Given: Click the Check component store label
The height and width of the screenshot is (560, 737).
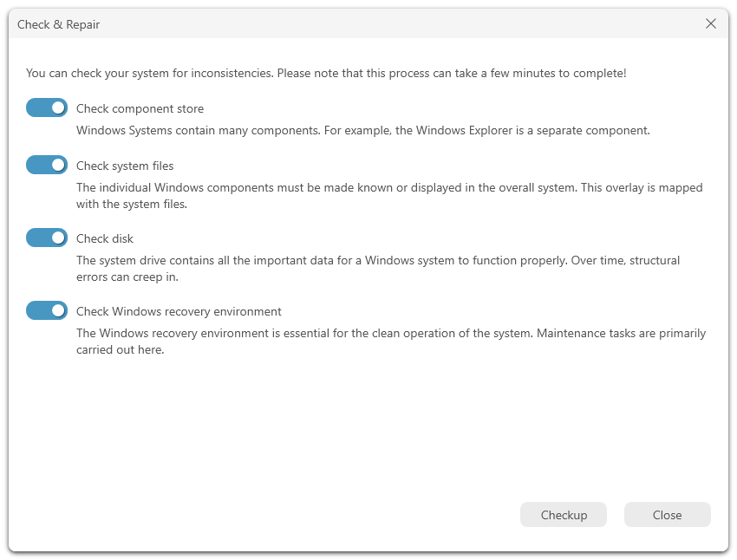Looking at the screenshot, I should [x=140, y=108].
